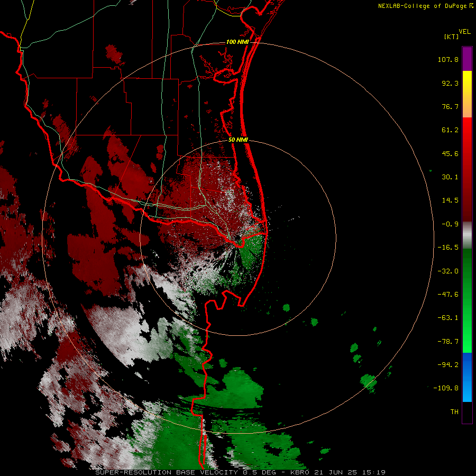Click the -0.9 velocity scale value
This screenshot has height=476, width=476.
450,224
